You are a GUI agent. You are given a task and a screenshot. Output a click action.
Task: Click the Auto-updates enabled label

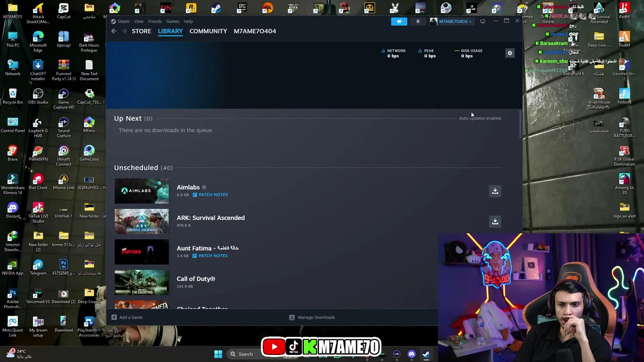point(480,118)
